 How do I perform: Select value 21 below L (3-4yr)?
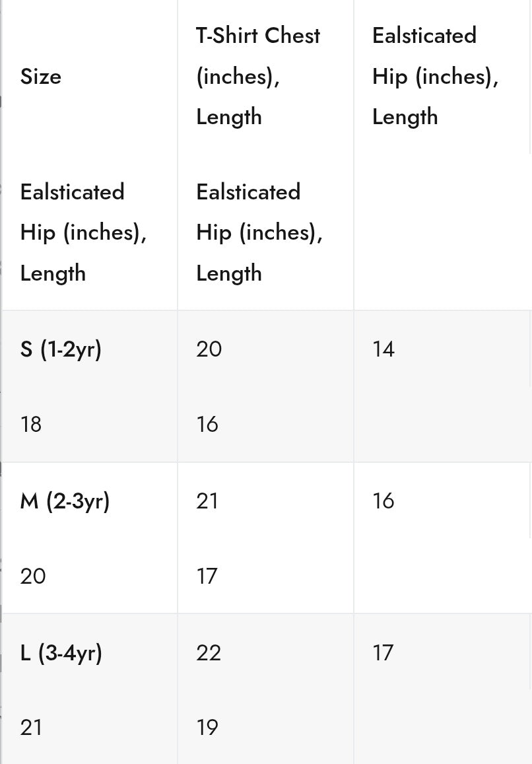click(x=31, y=728)
